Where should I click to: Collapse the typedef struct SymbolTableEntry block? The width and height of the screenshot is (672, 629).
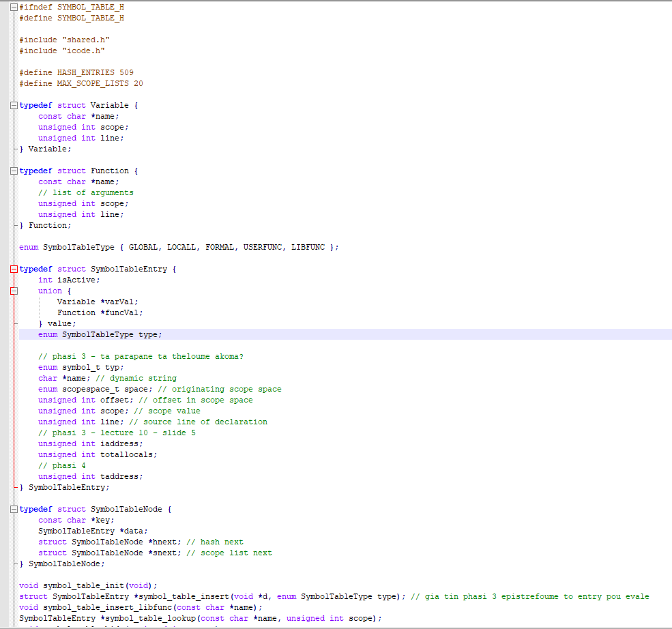14,269
